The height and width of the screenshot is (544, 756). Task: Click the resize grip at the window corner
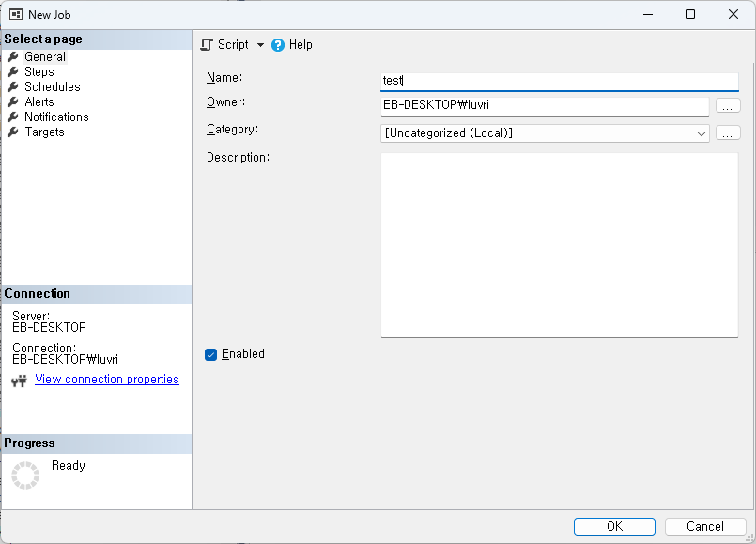click(750, 538)
